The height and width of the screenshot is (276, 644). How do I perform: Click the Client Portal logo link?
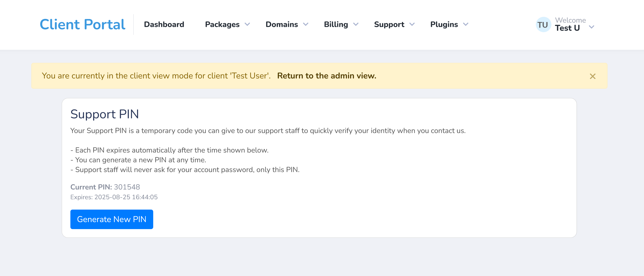[82, 24]
